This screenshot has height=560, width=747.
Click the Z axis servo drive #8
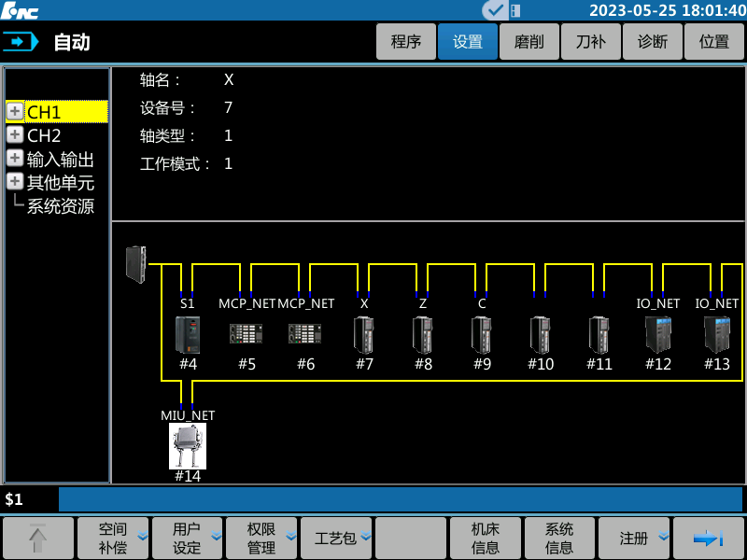tap(423, 334)
